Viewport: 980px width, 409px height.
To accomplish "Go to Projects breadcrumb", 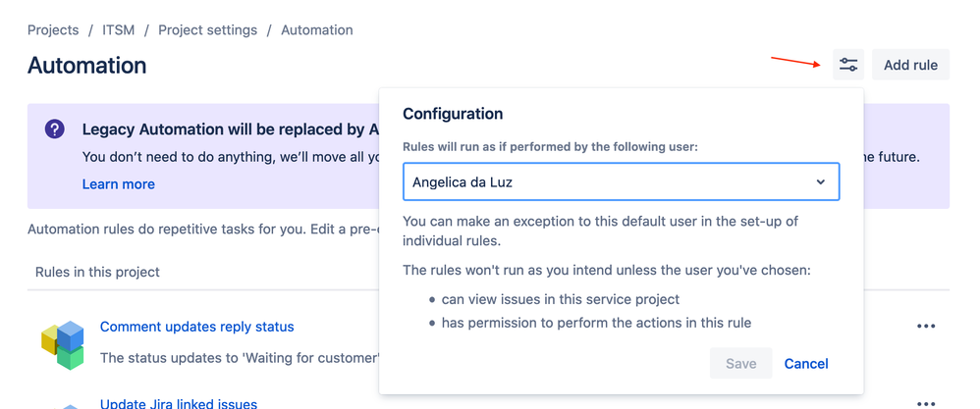I will [53, 30].
